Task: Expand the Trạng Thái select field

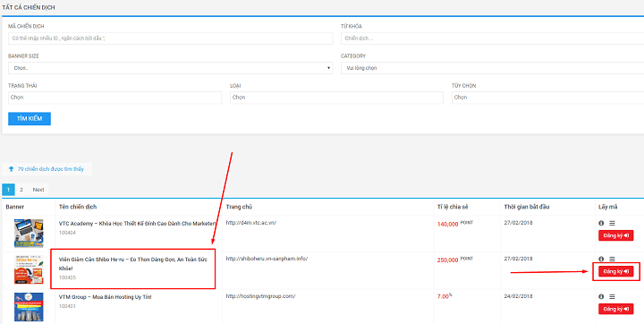Action: pyautogui.click(x=115, y=98)
